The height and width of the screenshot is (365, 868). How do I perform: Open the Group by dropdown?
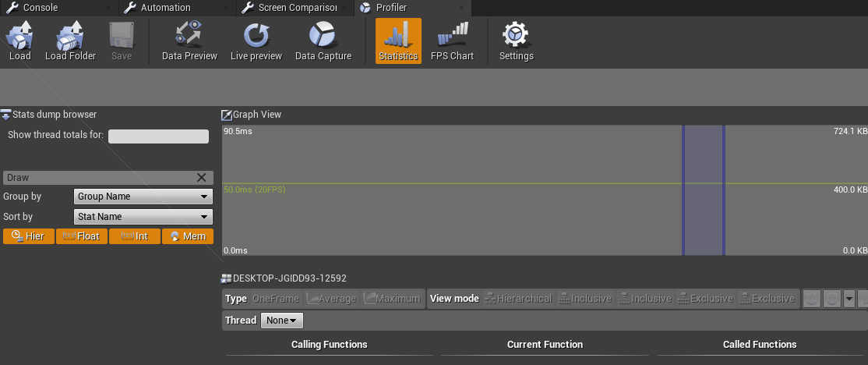click(143, 197)
